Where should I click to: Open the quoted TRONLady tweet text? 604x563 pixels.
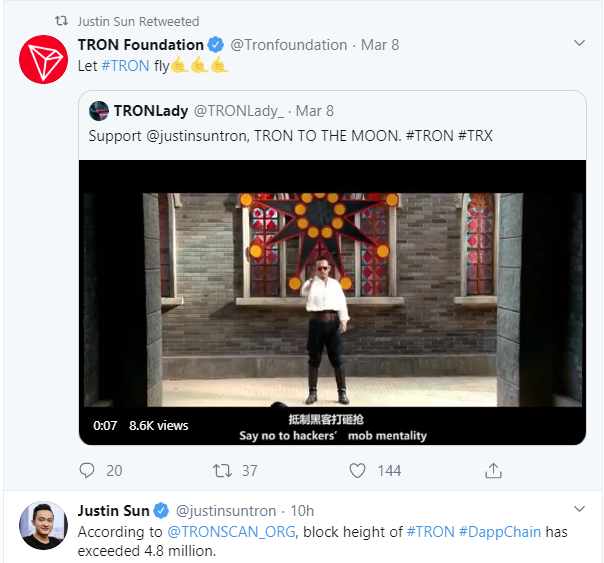[290, 135]
